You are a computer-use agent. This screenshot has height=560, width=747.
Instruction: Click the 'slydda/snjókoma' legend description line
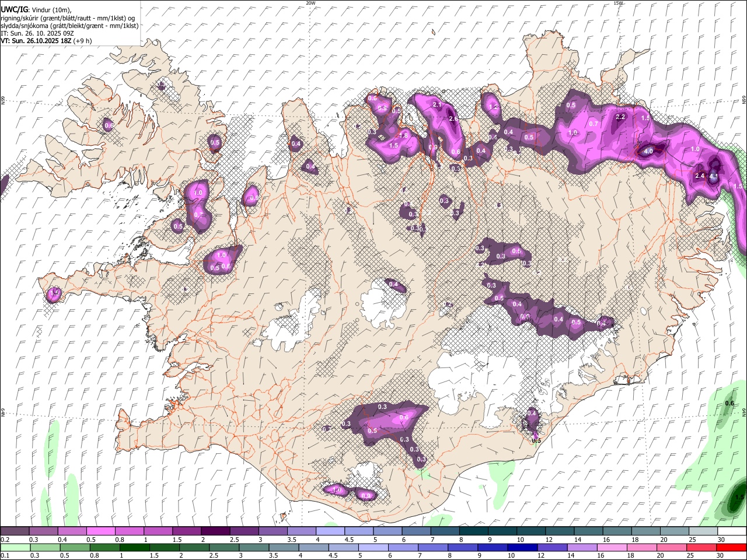tap(69, 25)
